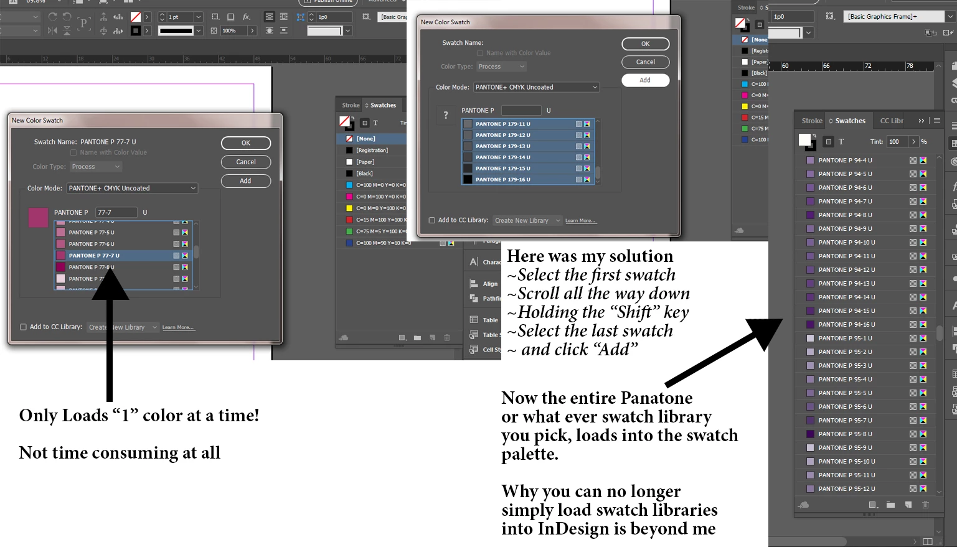Toggle Add to CC Library in PANTONE P 77-7 dialog

pos(23,327)
